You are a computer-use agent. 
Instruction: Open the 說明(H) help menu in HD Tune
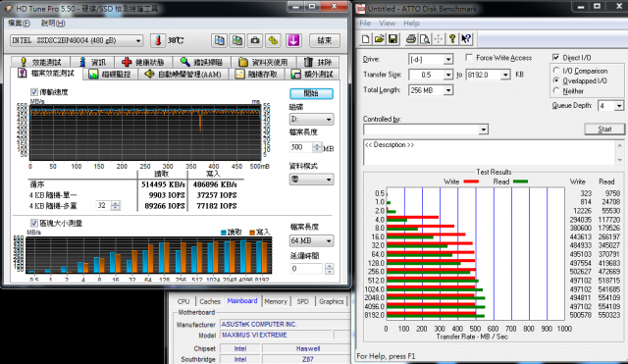point(52,24)
